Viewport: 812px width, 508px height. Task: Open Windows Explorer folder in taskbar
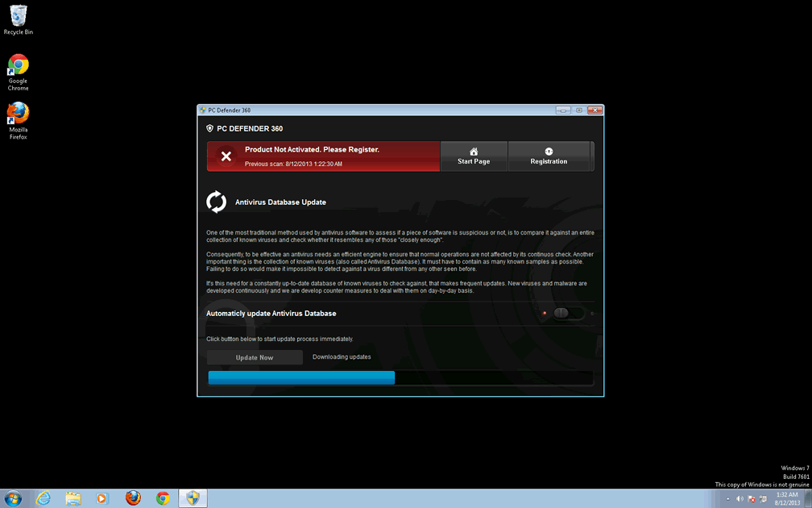(x=73, y=498)
